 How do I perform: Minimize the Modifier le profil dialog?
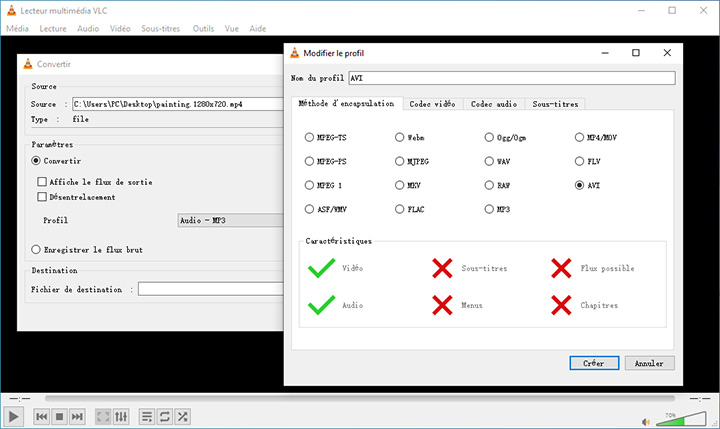(605, 53)
